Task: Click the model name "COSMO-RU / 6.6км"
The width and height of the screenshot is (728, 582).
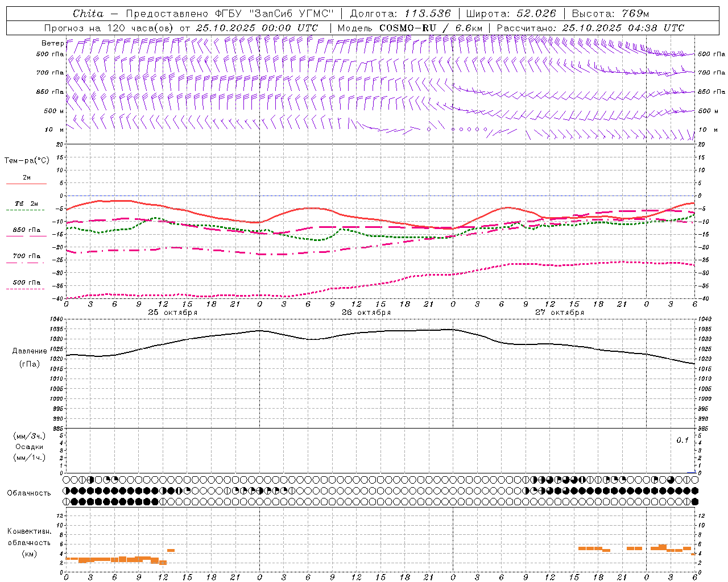Action: click(x=431, y=28)
